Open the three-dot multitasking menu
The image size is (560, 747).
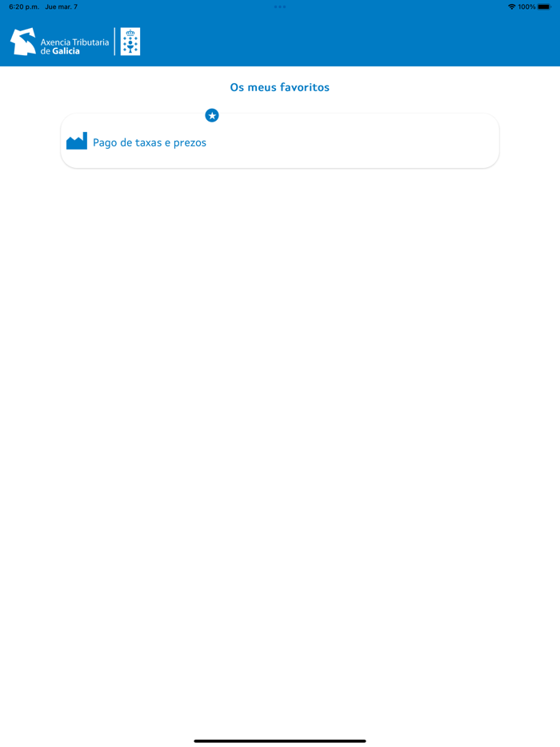pyautogui.click(x=280, y=6)
